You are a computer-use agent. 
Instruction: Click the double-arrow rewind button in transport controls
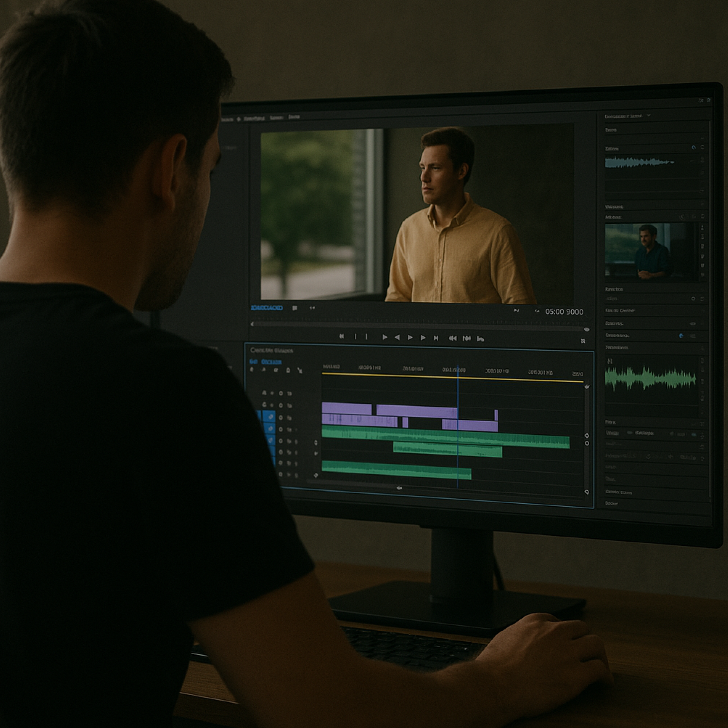click(x=452, y=338)
